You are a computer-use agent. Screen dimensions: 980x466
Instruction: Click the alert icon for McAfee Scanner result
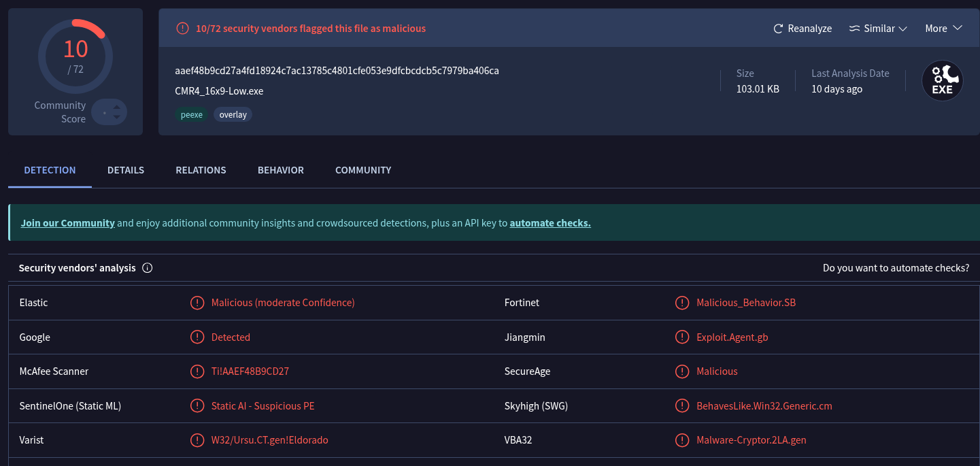point(197,371)
